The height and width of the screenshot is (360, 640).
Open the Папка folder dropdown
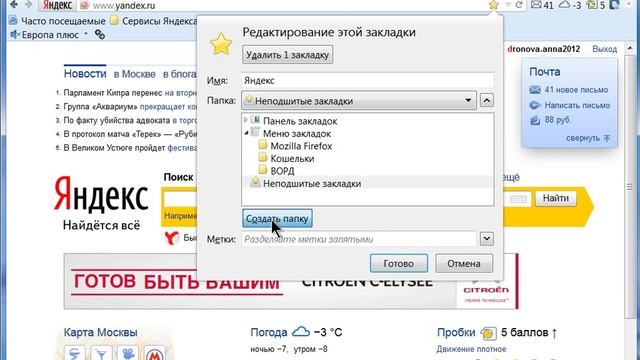tap(359, 101)
